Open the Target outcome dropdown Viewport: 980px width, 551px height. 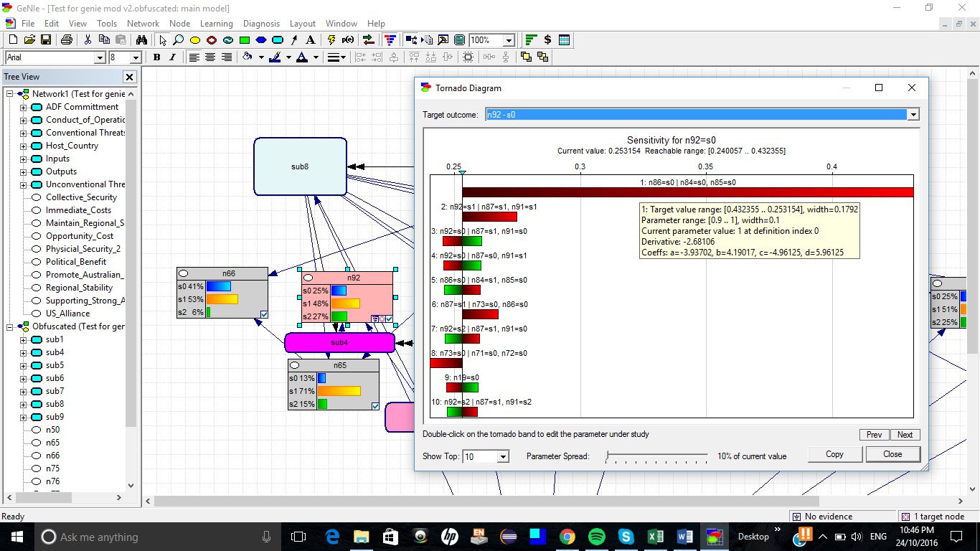913,115
